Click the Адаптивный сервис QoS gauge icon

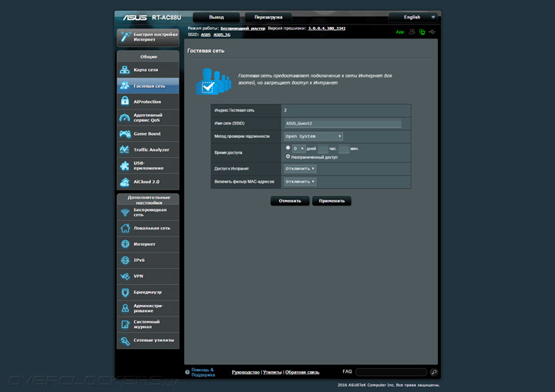125,118
